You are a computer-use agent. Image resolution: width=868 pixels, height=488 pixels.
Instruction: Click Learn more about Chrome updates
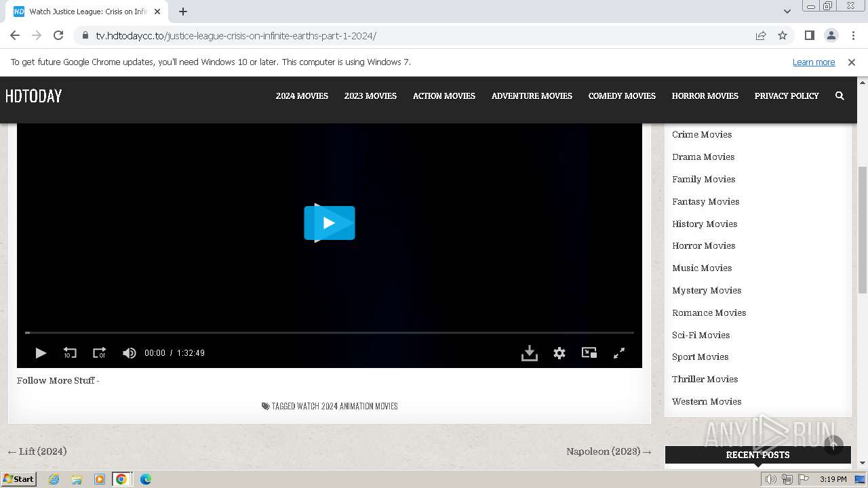(814, 62)
